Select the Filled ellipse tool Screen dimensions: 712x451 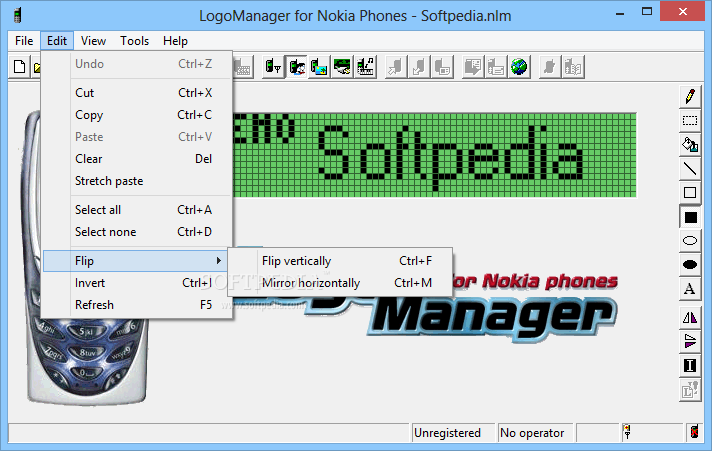pyautogui.click(x=690, y=265)
